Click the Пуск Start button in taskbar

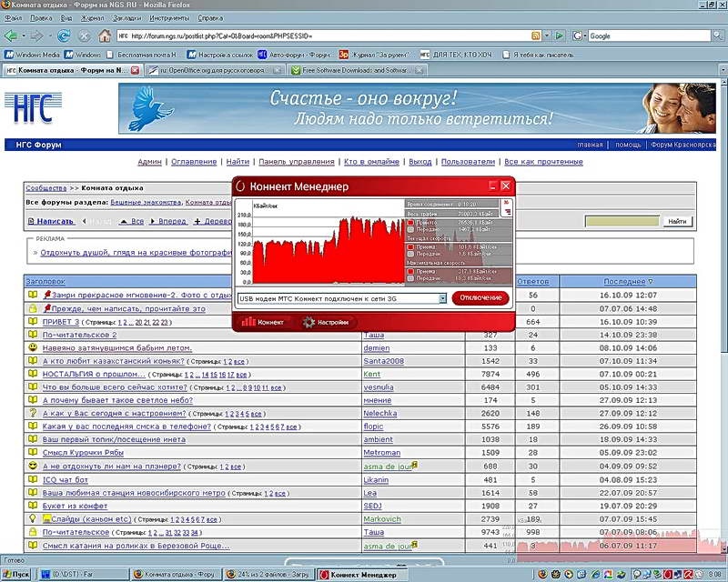(x=16, y=575)
